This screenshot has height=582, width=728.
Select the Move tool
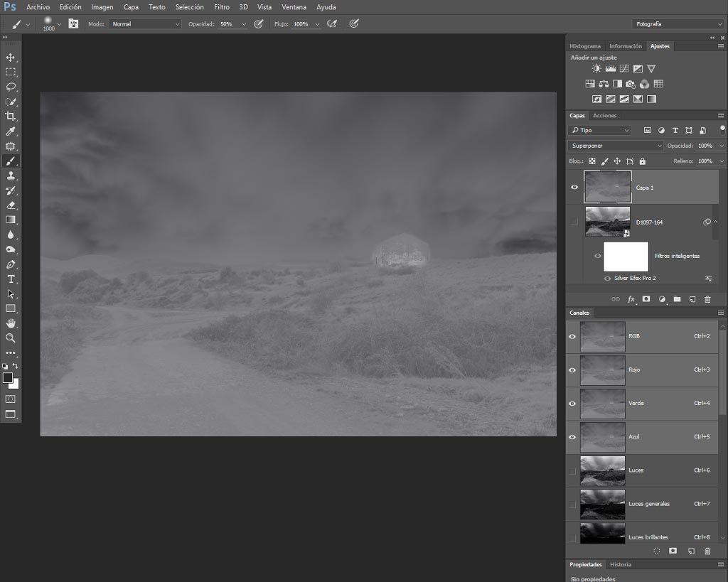point(10,58)
